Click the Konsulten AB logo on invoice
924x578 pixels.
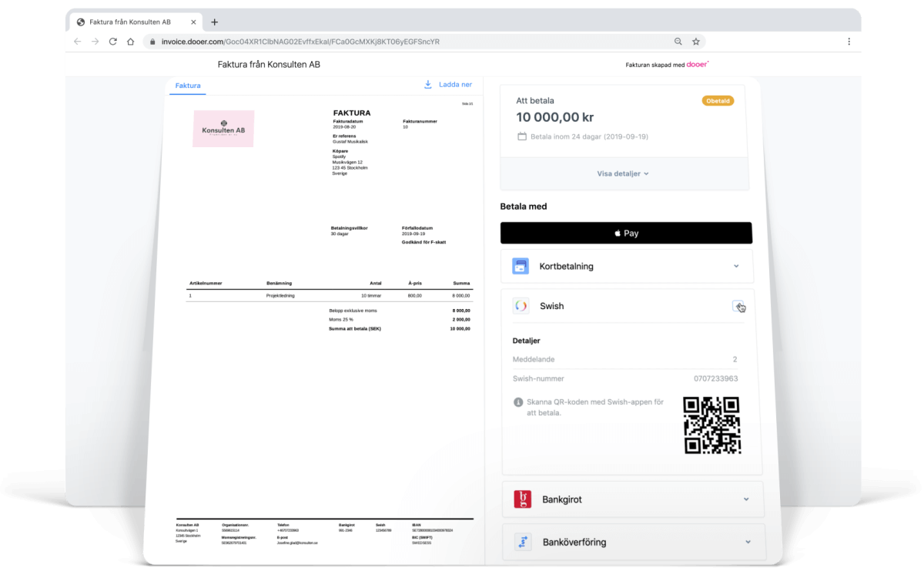223,129
